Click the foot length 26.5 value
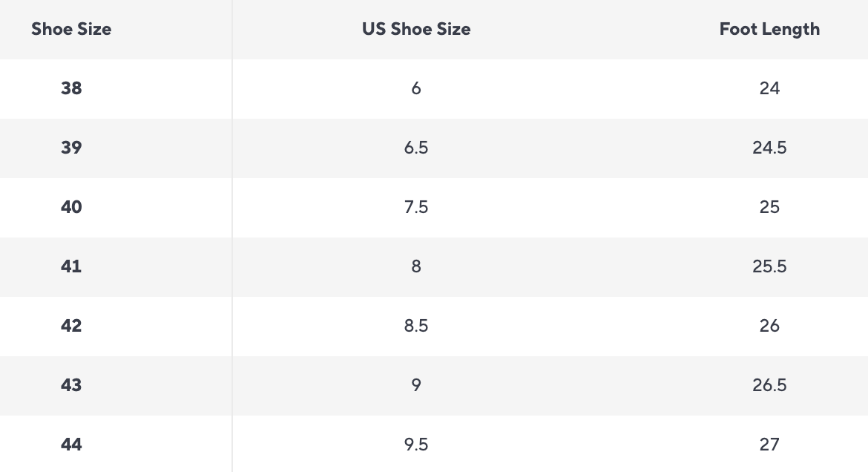 click(769, 385)
